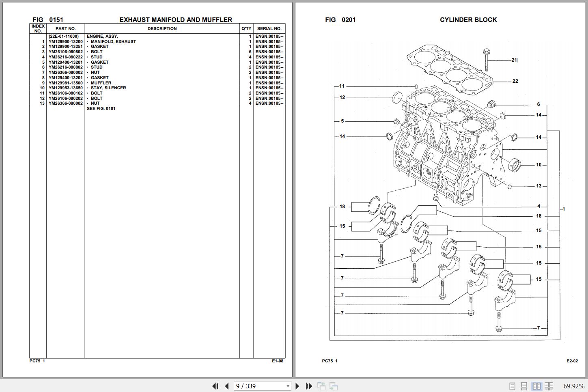
Task: Click callout number 13 on diagram
Action: tap(538, 186)
